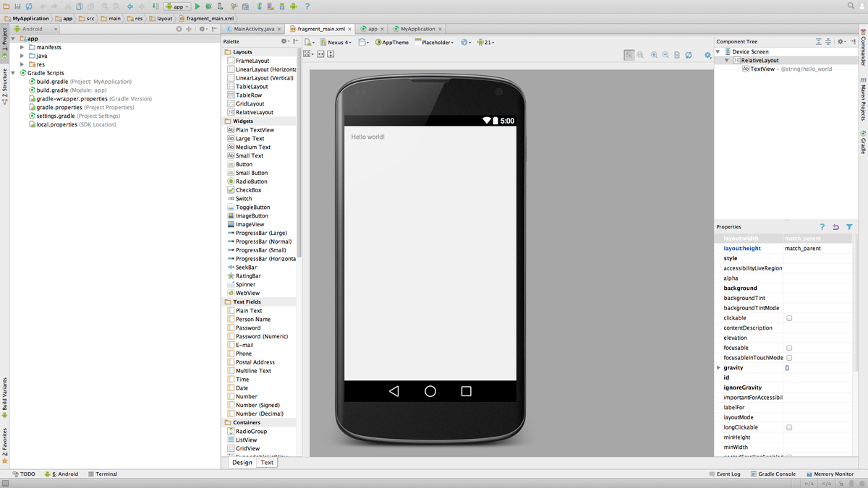868x488 pixels.
Task: Expand the java folder in project tree
Action: (22, 56)
